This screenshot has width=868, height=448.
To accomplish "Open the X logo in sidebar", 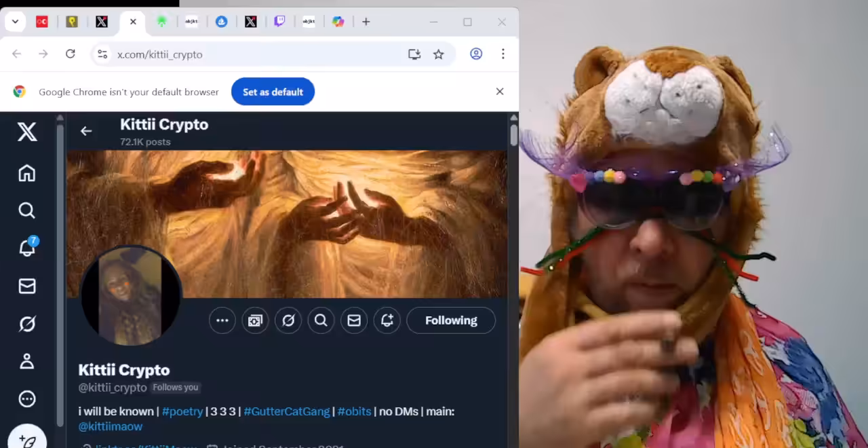I will [x=27, y=132].
